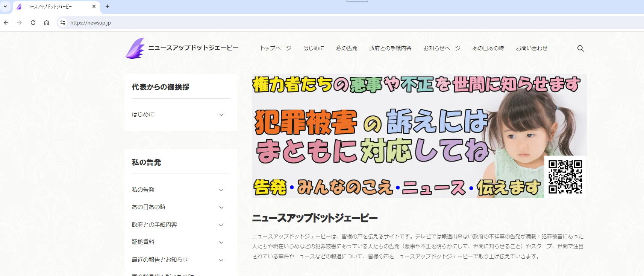Screen dimensions: 644x276
Task: Reload the page with the refresh icon
Action: coord(33,23)
